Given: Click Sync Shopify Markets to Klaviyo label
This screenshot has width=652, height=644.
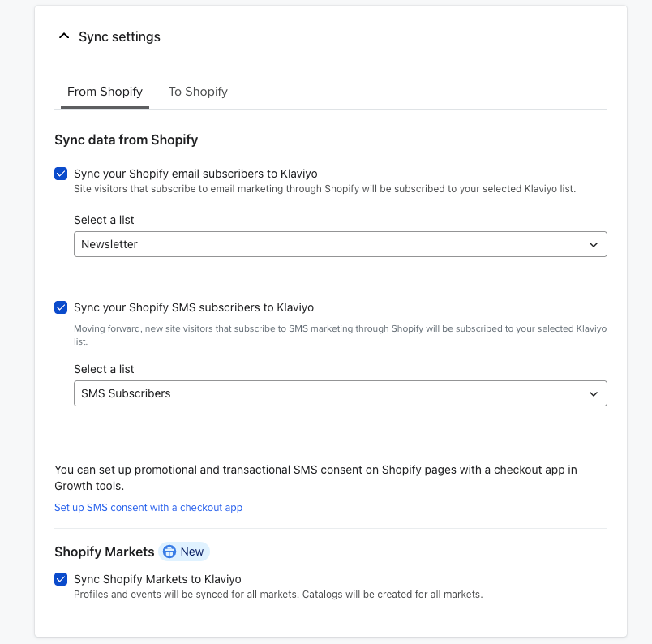Looking at the screenshot, I should pyautogui.click(x=157, y=579).
